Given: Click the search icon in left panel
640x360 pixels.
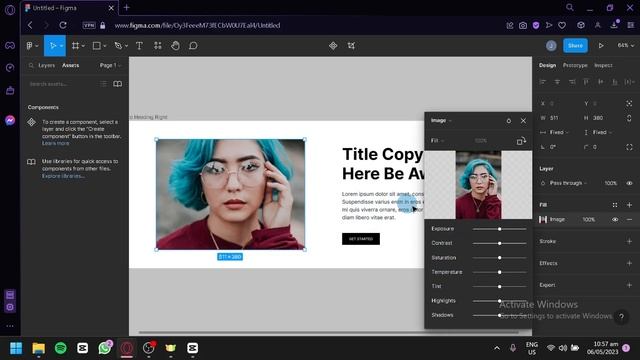Looking at the screenshot, I should click(31, 65).
